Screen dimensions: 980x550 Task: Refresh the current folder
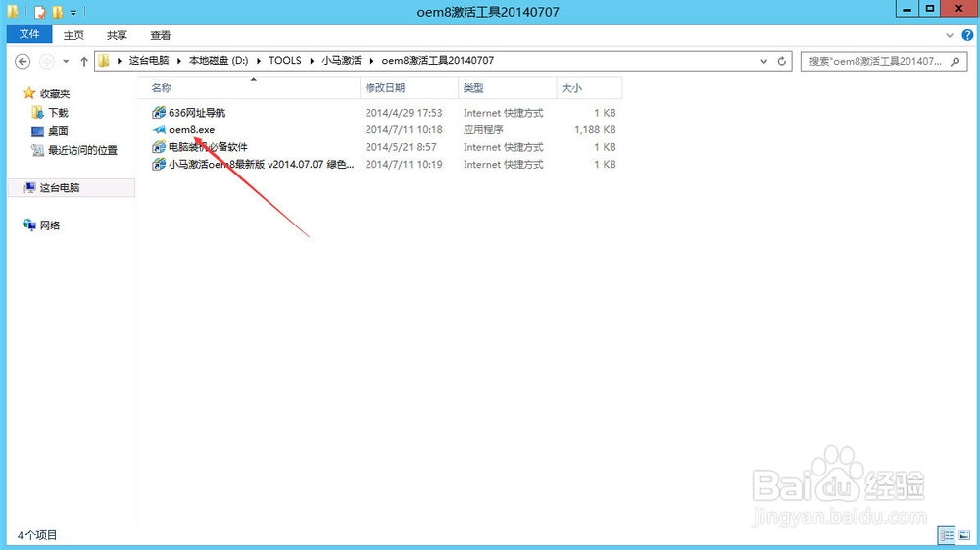(x=781, y=61)
